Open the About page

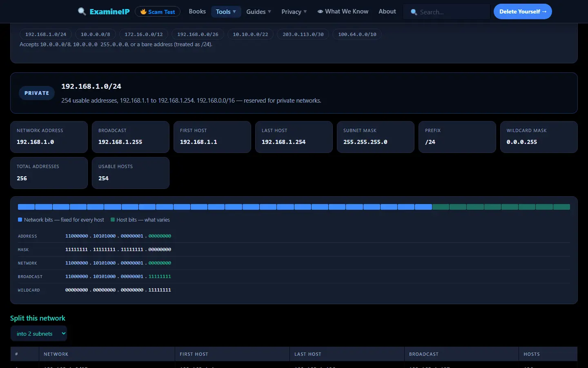(387, 11)
